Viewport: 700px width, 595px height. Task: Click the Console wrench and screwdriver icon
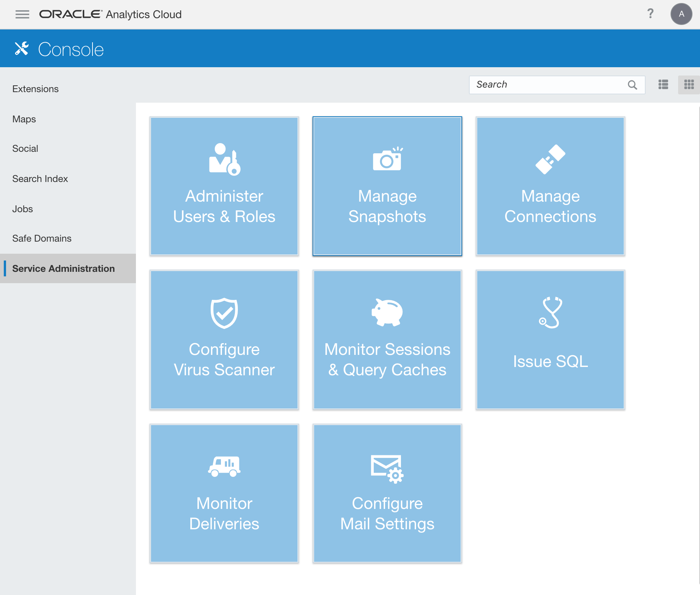[21, 48]
